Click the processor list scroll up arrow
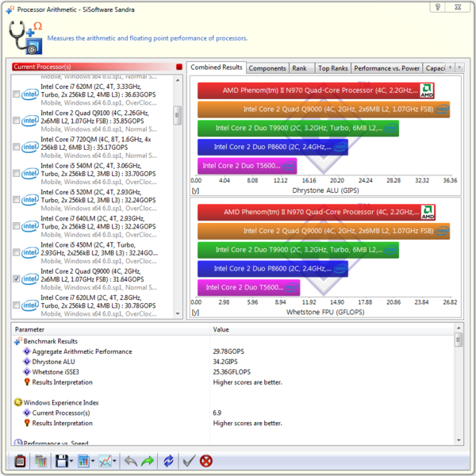The image size is (476, 476). (178, 80)
